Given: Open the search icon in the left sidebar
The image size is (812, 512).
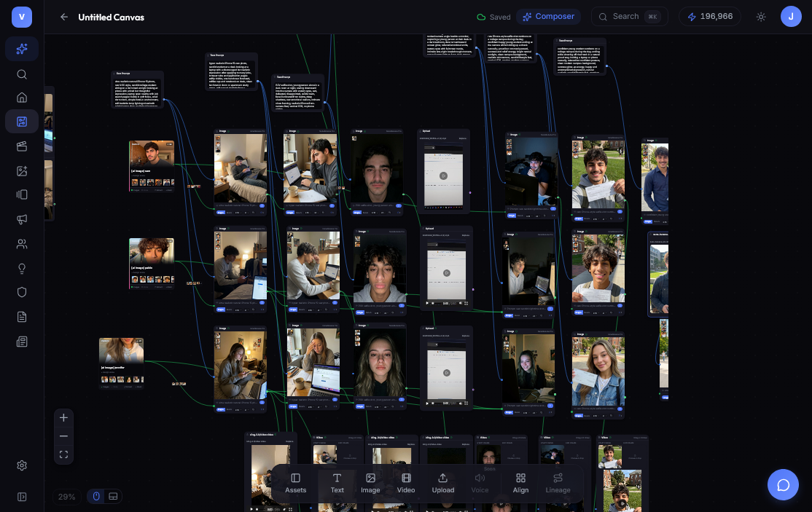Looking at the screenshot, I should click(x=22, y=74).
